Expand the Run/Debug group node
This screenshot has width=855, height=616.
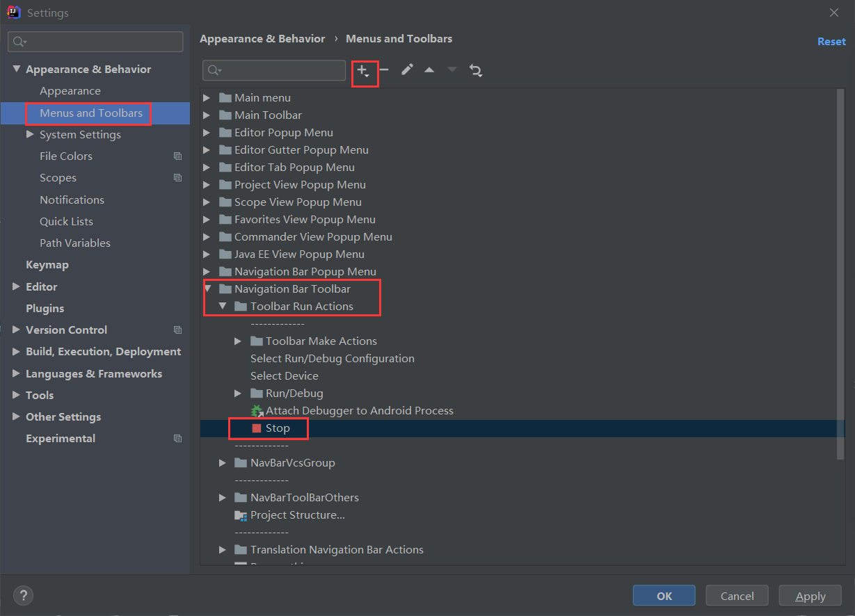[238, 393]
